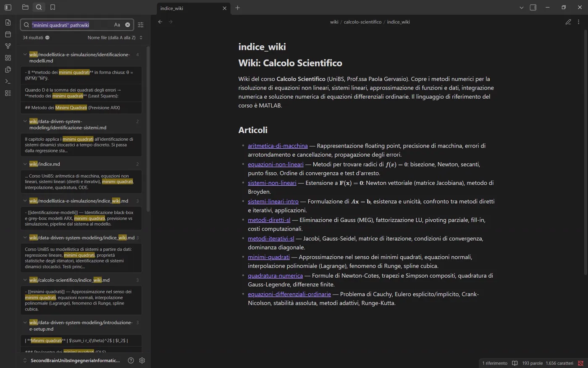This screenshot has height=368, width=588.
Task: Open the daily note calendar ribbon icon
Action: 8,34
